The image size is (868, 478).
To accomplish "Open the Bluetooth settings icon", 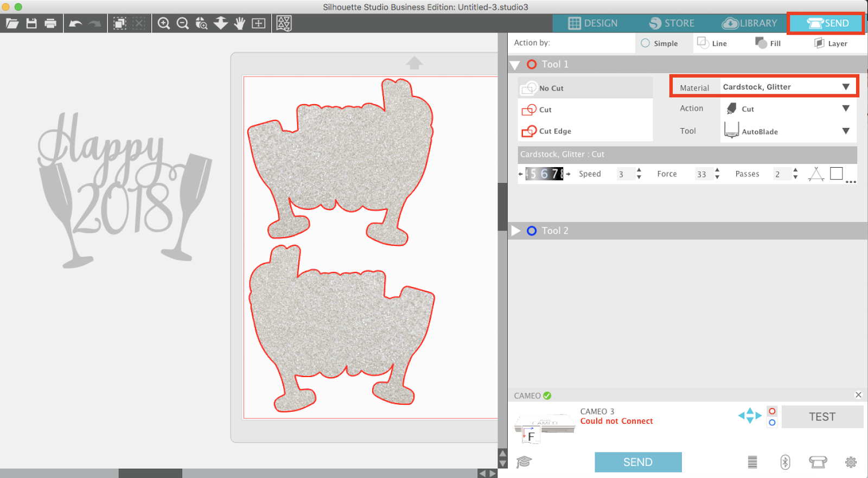I will [785, 462].
